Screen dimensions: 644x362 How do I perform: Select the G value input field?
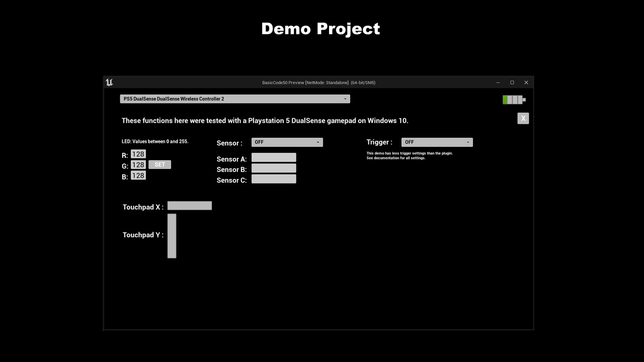[138, 164]
